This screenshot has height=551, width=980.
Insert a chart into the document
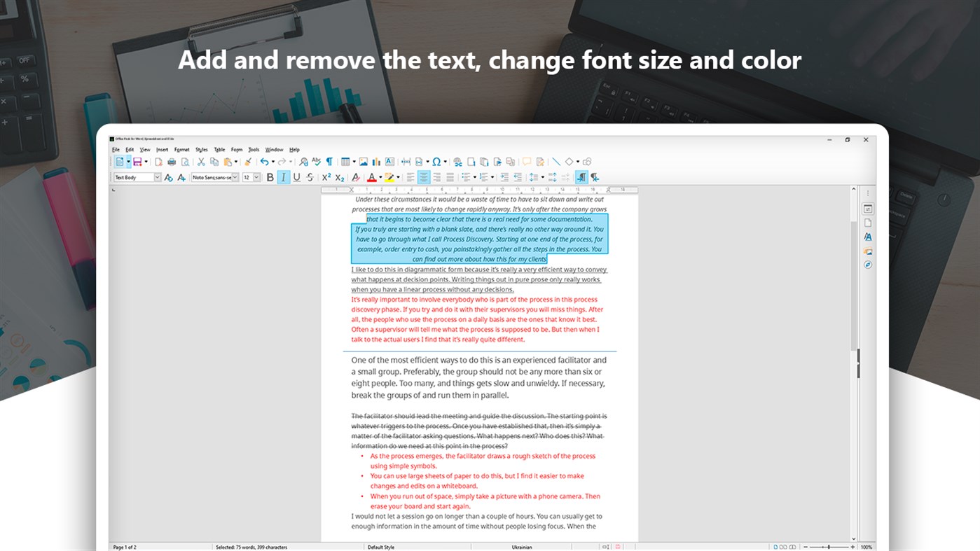(x=375, y=161)
